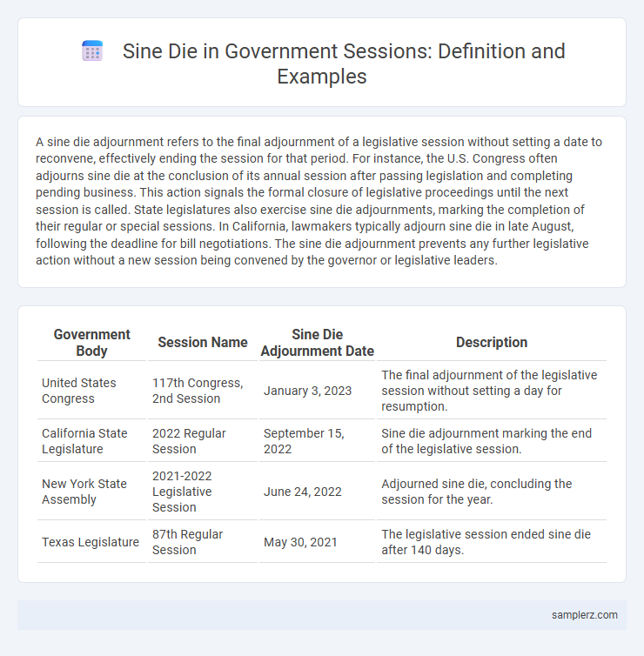The height and width of the screenshot is (656, 644).
Task: Select the 'Texas Legislature' cell
Action: coord(91,542)
